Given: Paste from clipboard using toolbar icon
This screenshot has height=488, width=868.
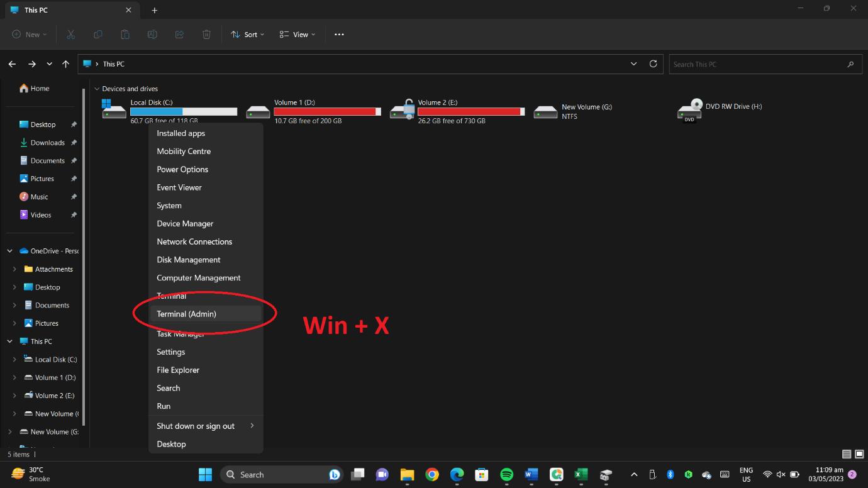Looking at the screenshot, I should coord(125,35).
